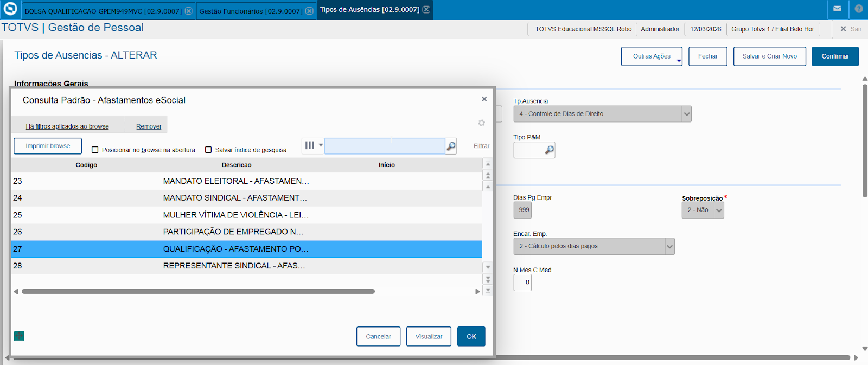Click the green icon at dialog bottom-left
This screenshot has width=868, height=365.
[19, 336]
